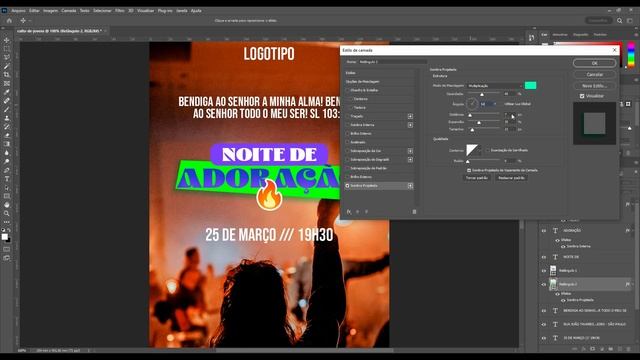Add another Sombra Interna with plus icon
The image size is (640, 360).
click(x=410, y=125)
